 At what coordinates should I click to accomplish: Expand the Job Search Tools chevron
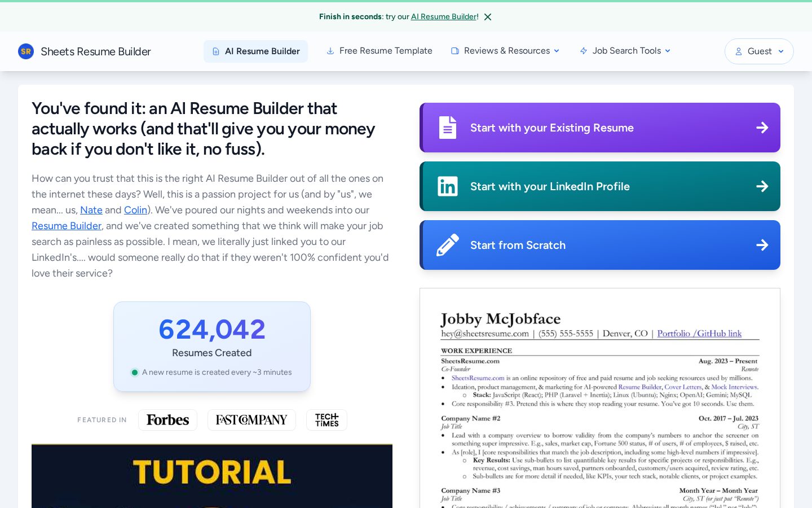[668, 51]
